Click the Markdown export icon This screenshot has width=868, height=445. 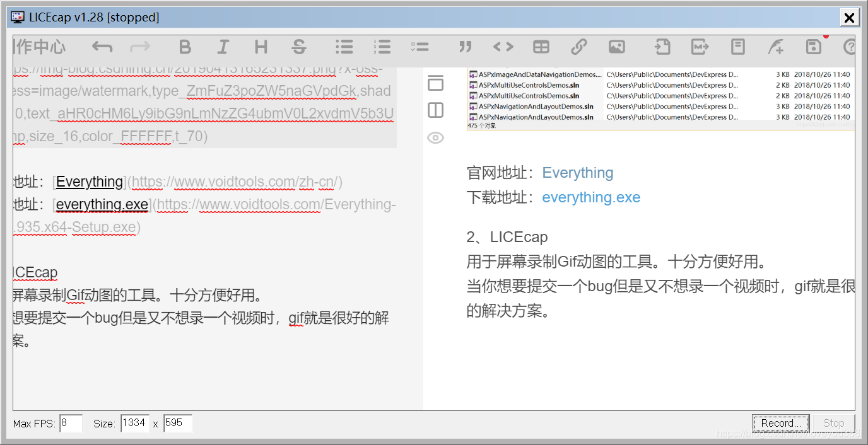[700, 47]
